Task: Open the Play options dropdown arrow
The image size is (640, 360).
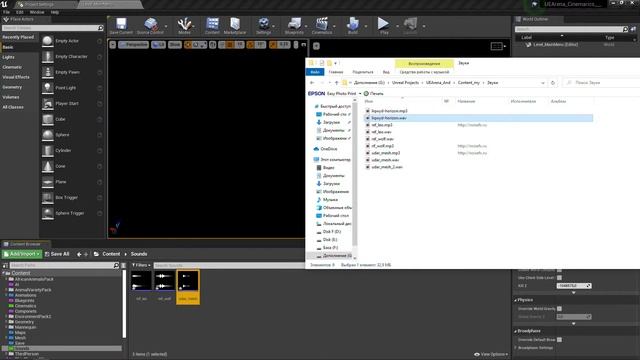Action: point(397,27)
